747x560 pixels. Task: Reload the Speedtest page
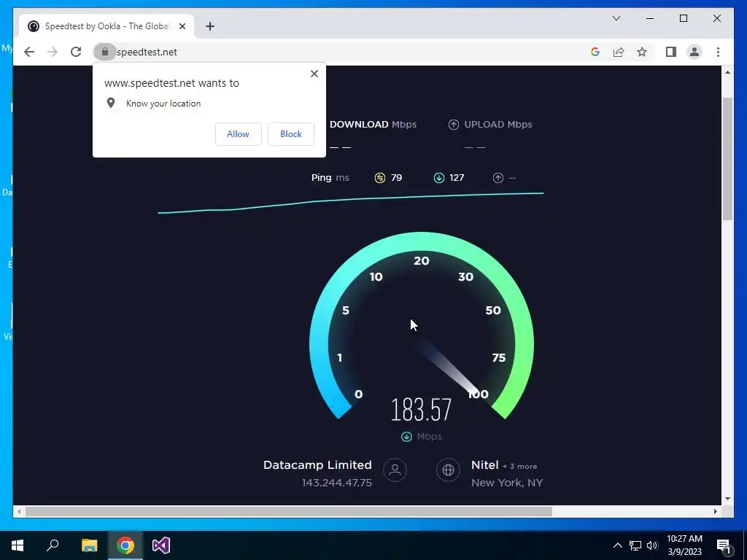pos(76,52)
